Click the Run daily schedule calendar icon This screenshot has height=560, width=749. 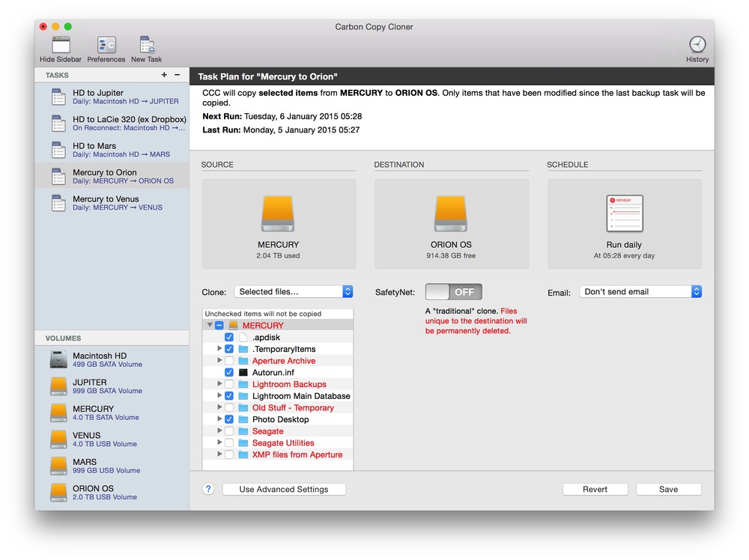[x=625, y=213]
